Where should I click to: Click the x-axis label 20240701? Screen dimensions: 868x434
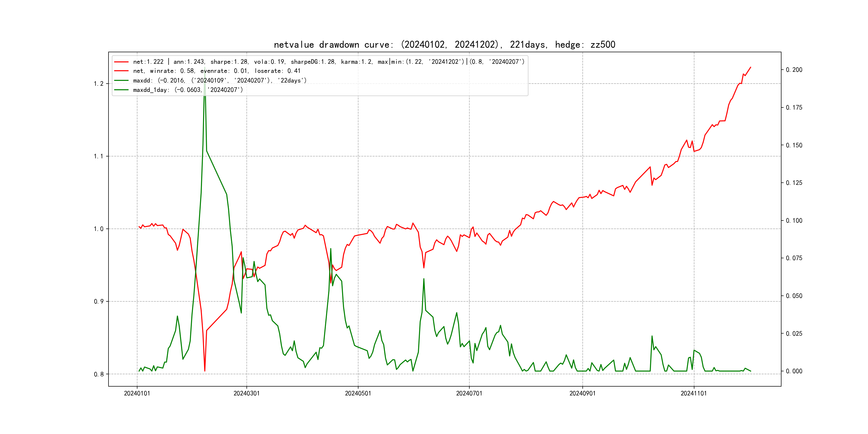469,394
